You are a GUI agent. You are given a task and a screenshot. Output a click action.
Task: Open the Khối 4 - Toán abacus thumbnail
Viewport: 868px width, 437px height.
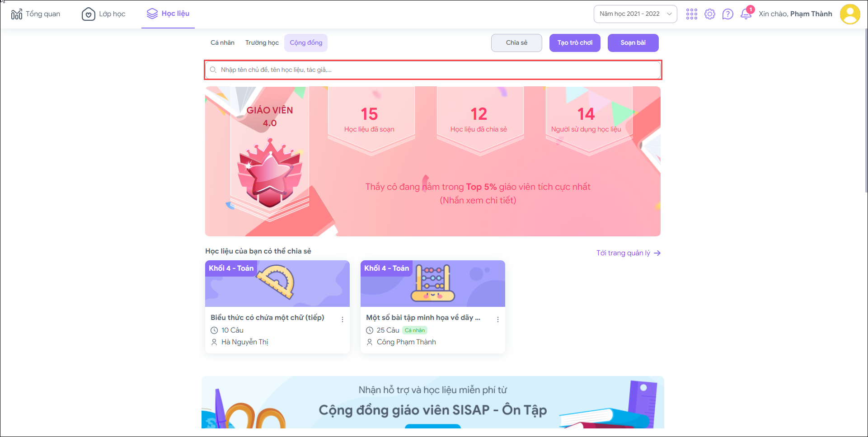433,283
